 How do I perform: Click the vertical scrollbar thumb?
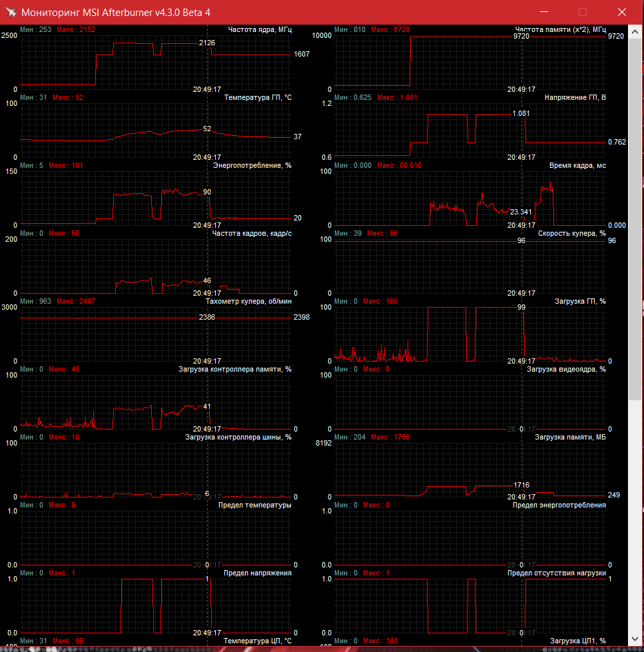click(x=635, y=219)
